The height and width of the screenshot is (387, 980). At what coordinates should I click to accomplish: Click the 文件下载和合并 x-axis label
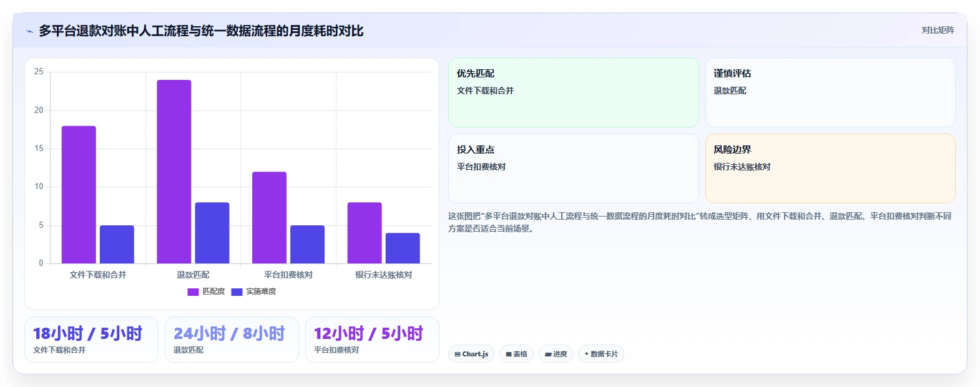[98, 275]
